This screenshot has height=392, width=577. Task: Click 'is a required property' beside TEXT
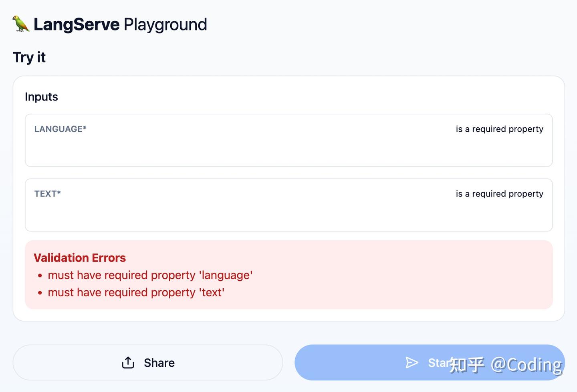[x=500, y=194]
